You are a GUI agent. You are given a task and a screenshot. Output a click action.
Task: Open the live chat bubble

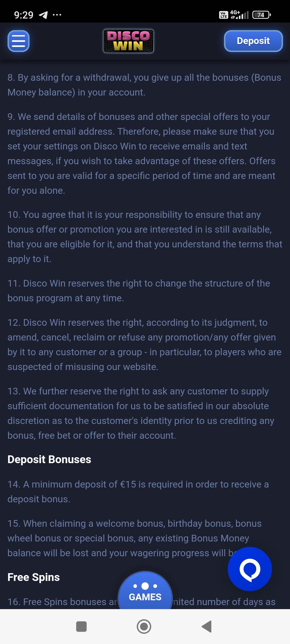(x=250, y=569)
